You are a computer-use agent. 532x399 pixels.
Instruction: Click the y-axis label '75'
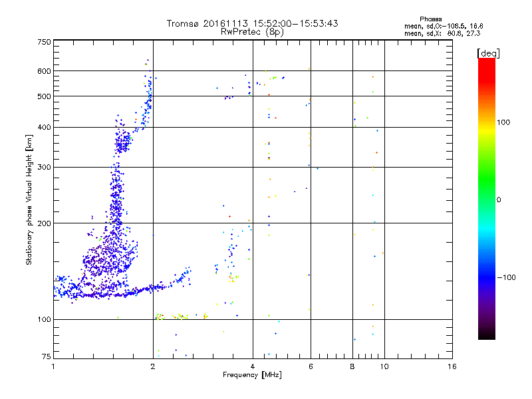[47, 356]
